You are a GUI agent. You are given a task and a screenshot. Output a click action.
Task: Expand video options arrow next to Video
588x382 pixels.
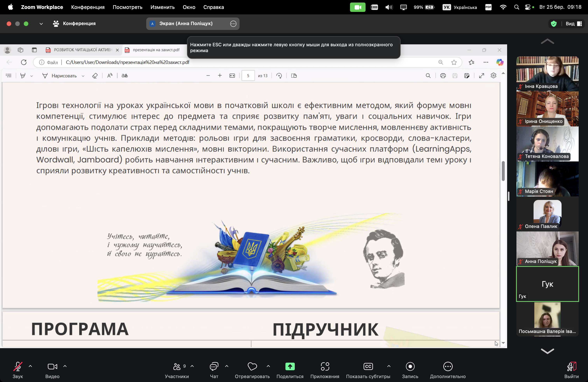65,366
